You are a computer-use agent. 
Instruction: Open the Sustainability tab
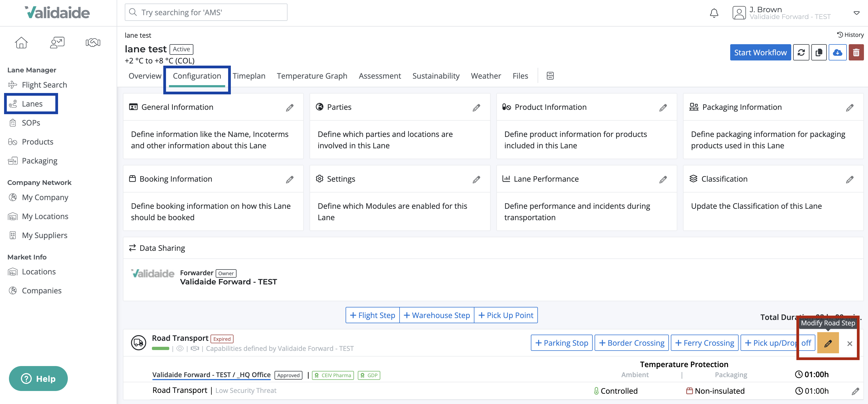coord(436,76)
